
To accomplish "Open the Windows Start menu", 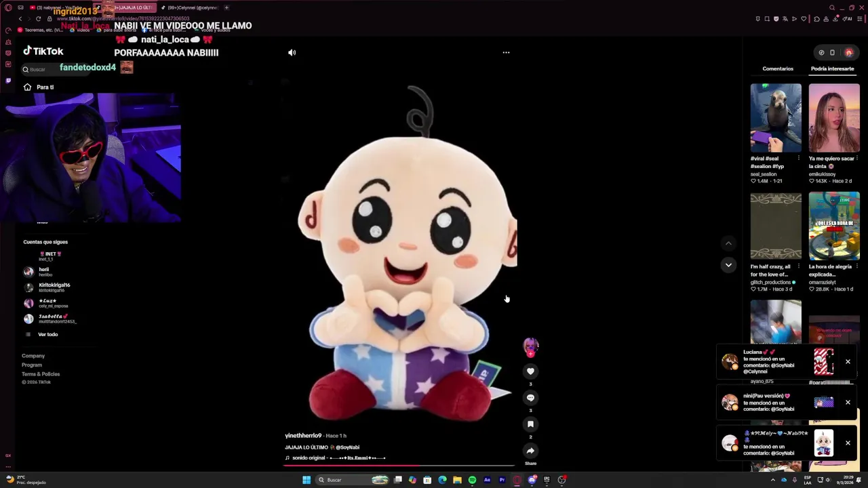I will (x=307, y=480).
